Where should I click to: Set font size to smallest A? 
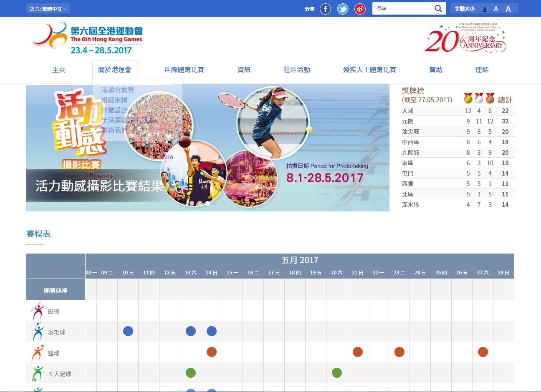[485, 9]
